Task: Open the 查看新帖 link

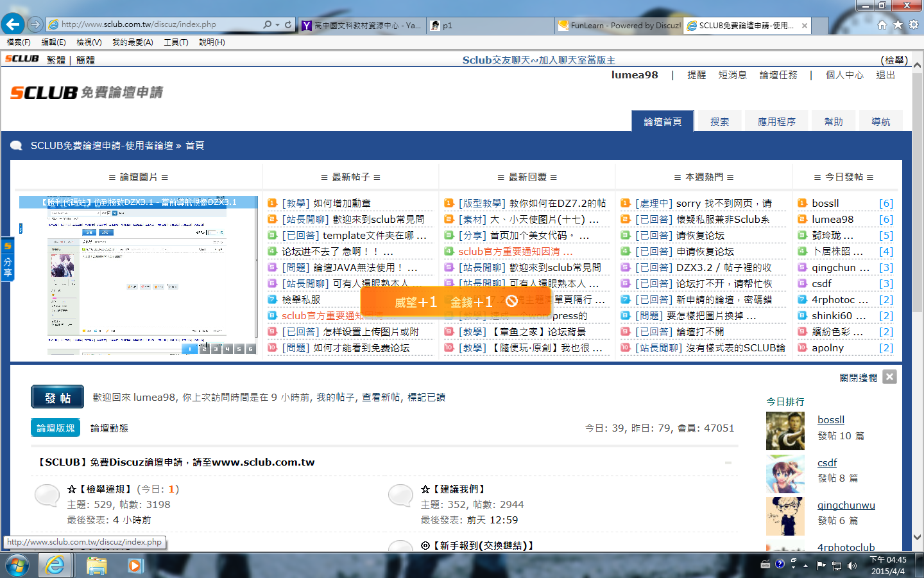Action: 382,398
